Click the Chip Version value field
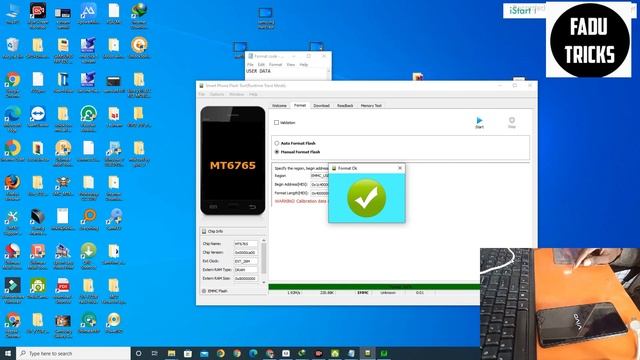 tap(246, 252)
